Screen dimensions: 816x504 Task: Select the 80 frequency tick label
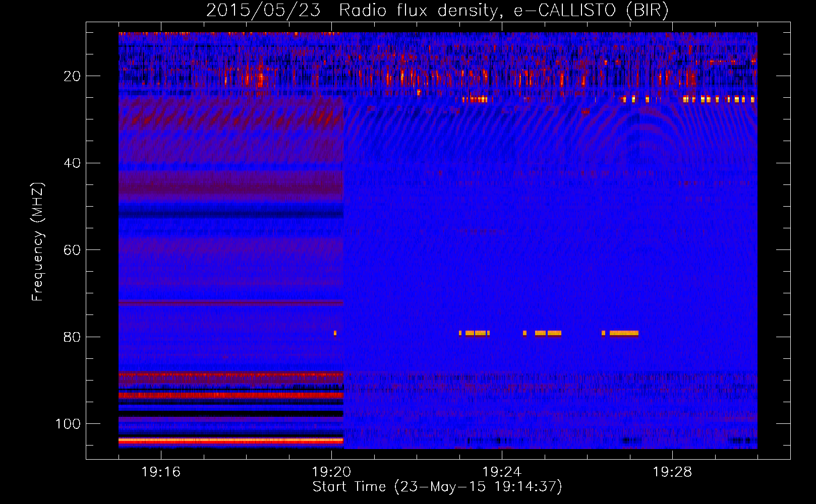pyautogui.click(x=72, y=337)
